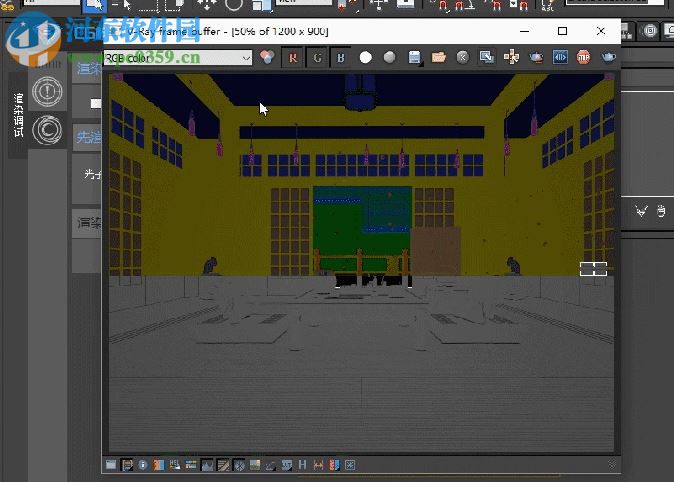Image resolution: width=674 pixels, height=482 pixels.
Task: Pick Select and Rotate tool in main toolbar
Action: coord(233,5)
